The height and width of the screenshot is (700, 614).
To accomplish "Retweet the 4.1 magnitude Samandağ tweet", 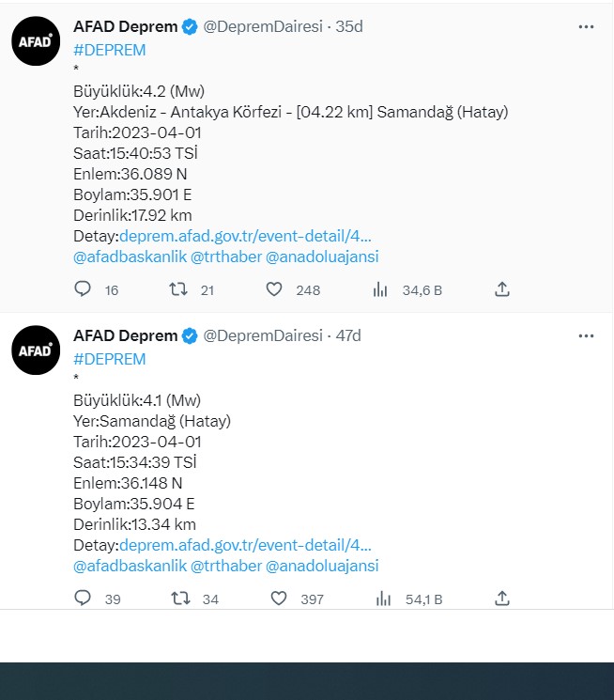I will (177, 599).
